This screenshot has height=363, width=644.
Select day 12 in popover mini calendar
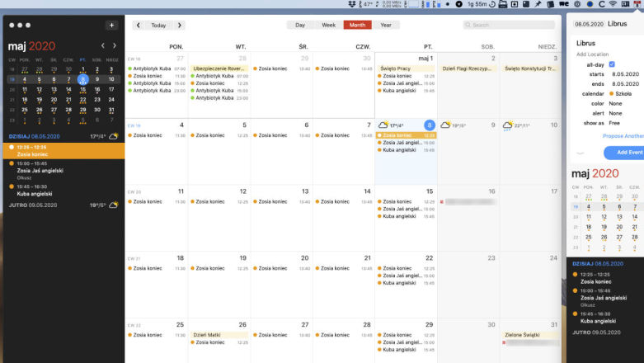click(604, 217)
